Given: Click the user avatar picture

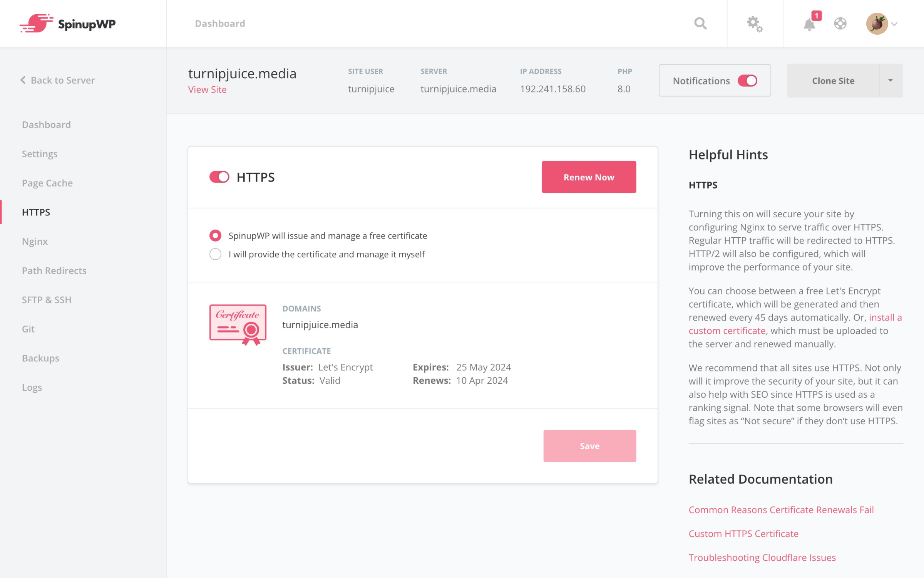Looking at the screenshot, I should pos(877,24).
